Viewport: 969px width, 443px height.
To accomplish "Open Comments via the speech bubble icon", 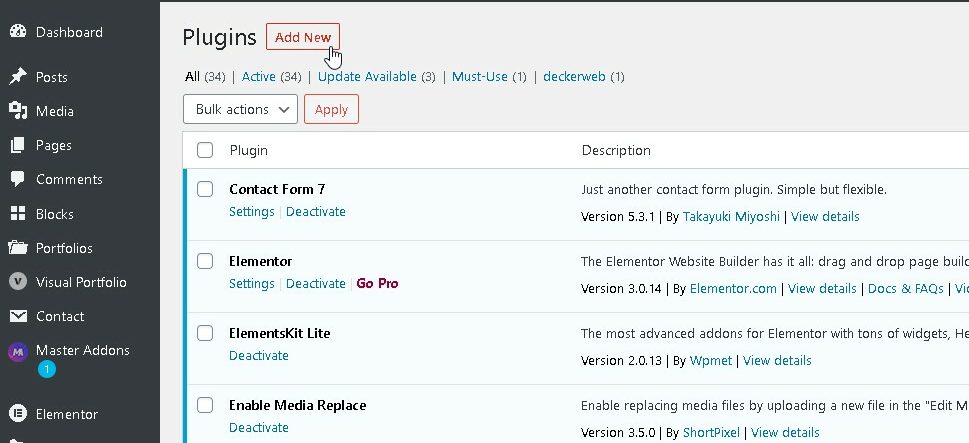I will pos(17,179).
